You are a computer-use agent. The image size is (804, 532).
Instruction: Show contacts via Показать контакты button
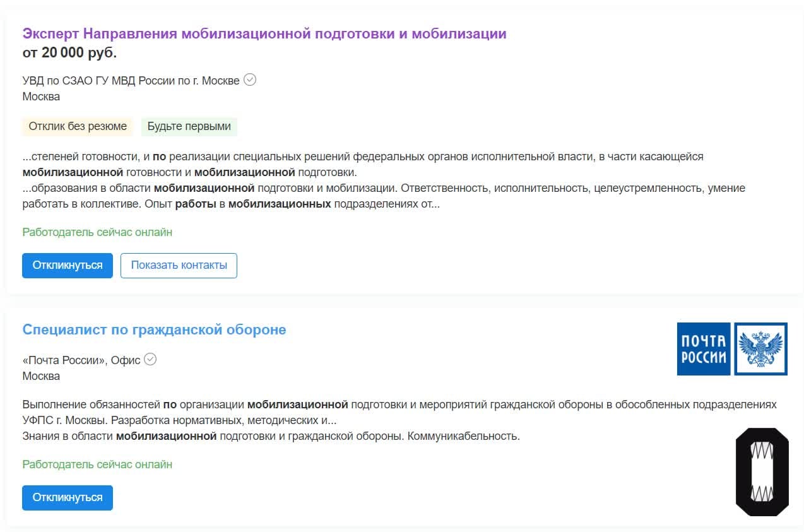pos(179,265)
